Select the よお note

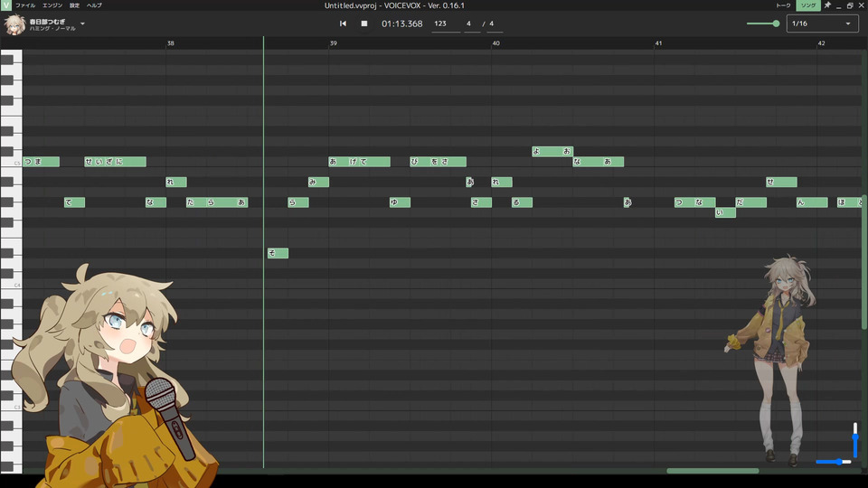[x=552, y=151]
